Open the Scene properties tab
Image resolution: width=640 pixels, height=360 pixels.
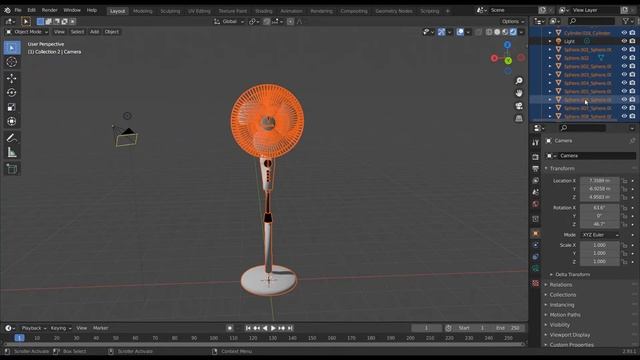(536, 192)
